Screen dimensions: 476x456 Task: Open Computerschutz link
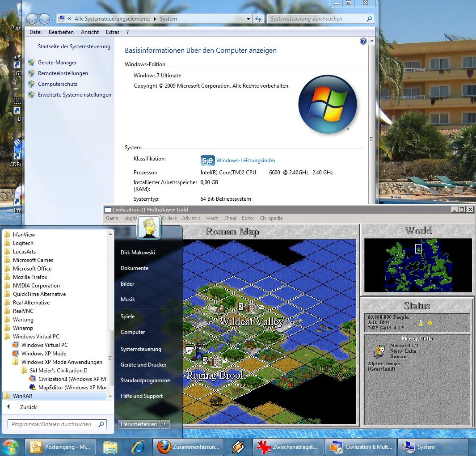[x=57, y=84]
